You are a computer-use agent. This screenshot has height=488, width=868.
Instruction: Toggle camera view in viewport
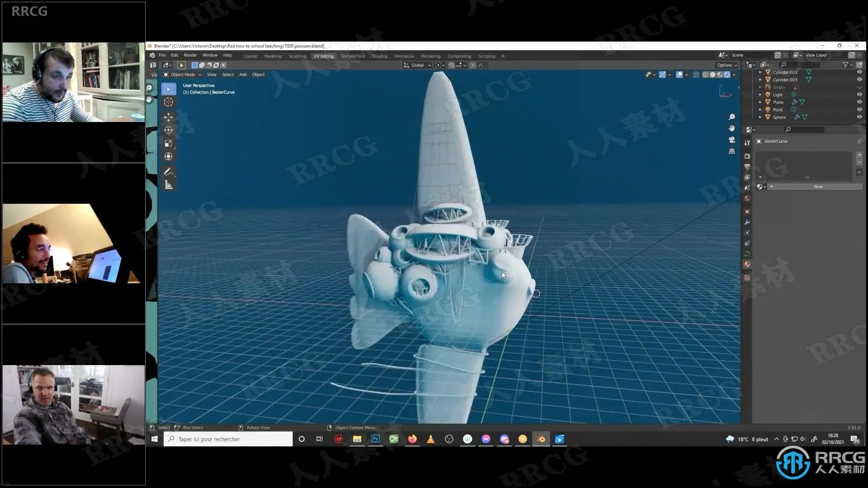coord(731,140)
